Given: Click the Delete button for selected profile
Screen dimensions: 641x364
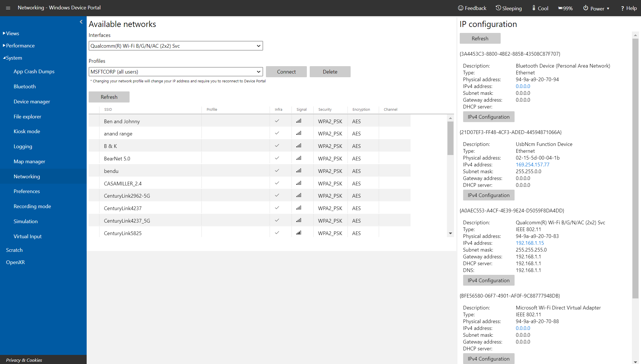Looking at the screenshot, I should (x=330, y=72).
